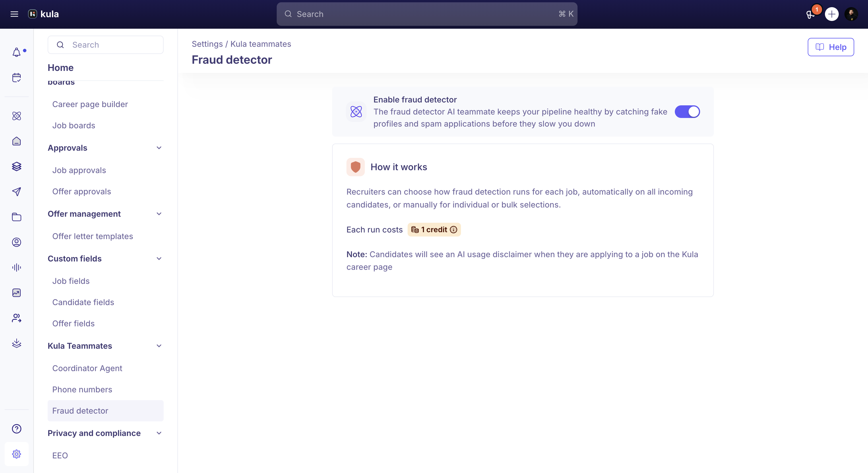868x473 pixels.
Task: Collapse the Privacy and compliance section
Action: pos(159,433)
